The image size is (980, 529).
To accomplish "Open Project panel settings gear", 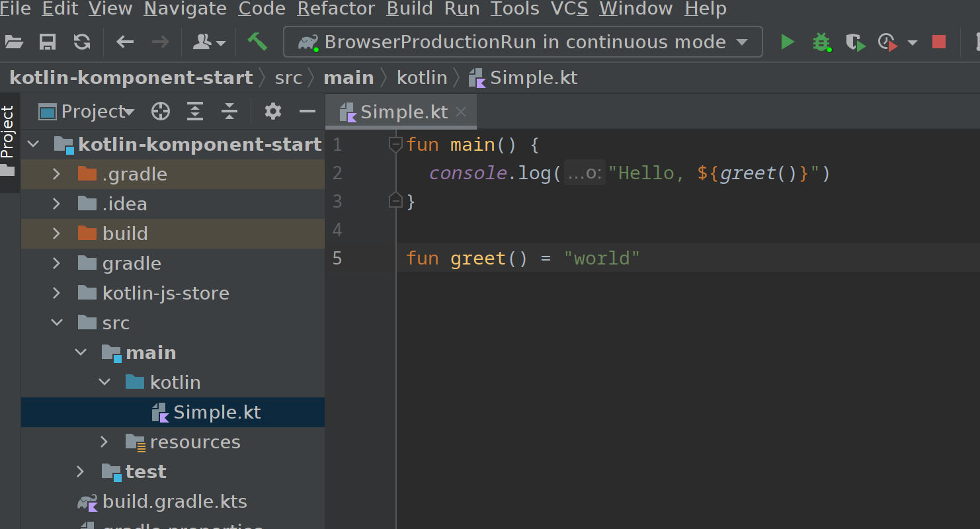I will 273,111.
